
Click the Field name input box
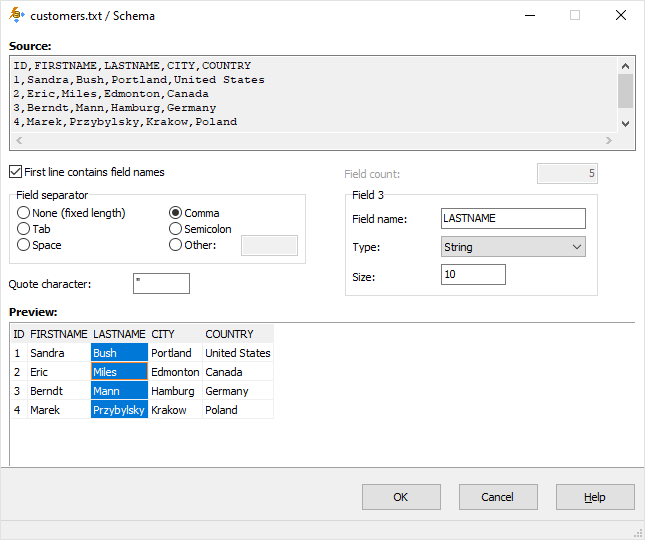(513, 218)
